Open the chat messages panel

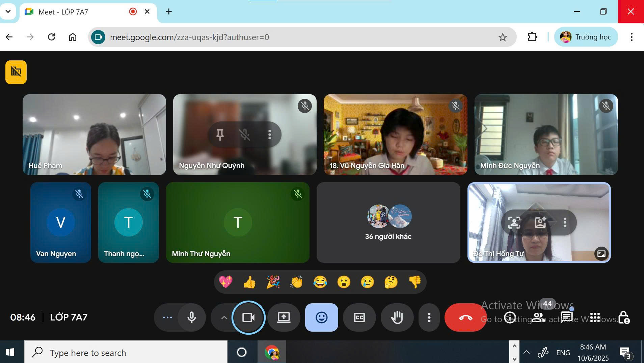(566, 317)
